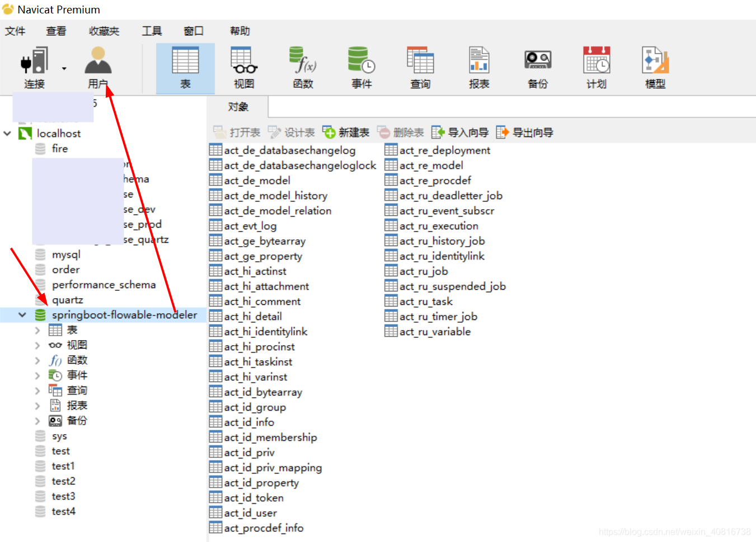The height and width of the screenshot is (542, 756).
Task: Open the 连接 connection tool
Action: [x=34, y=68]
